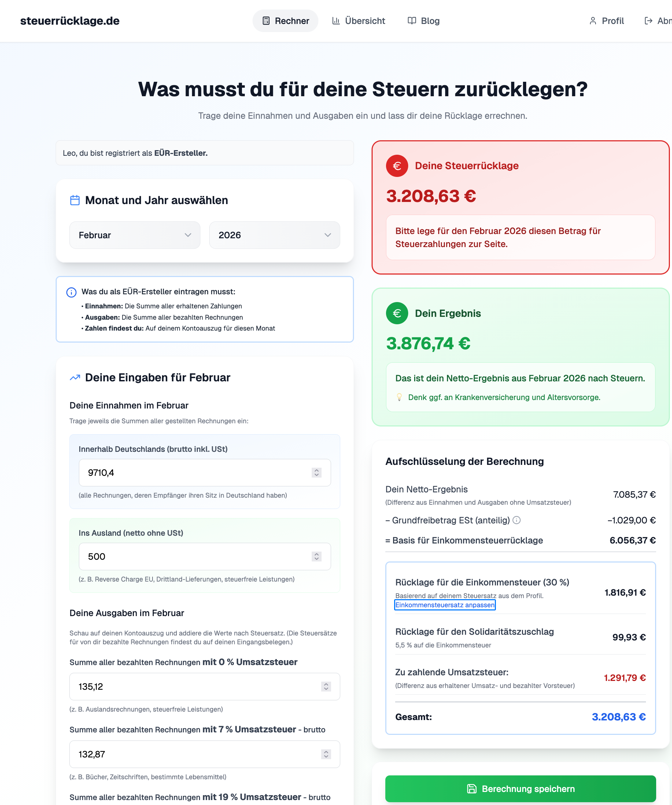Click the logout arrow icon in the header
Viewport: 672px width, 805px height.
coord(648,21)
